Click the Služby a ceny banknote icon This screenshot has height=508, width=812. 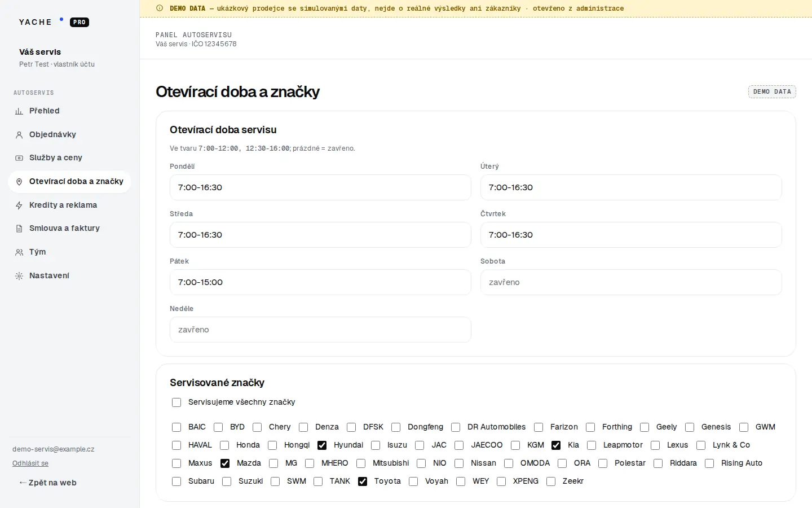(19, 158)
